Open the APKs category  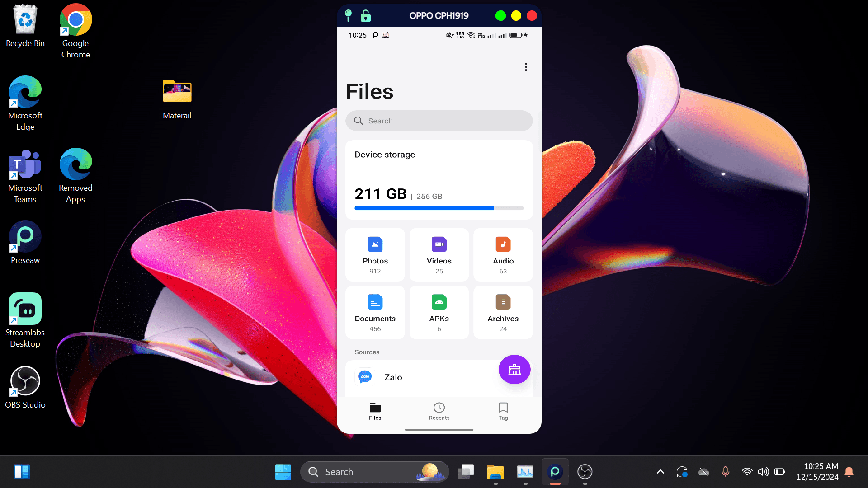tap(439, 310)
